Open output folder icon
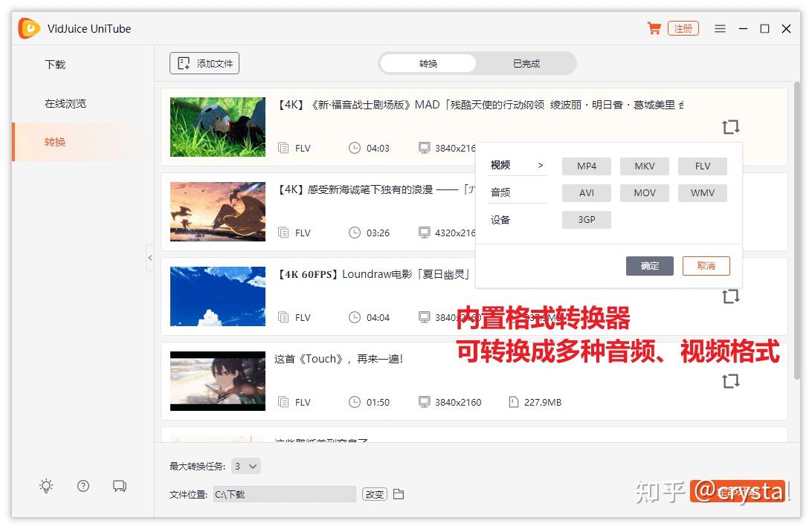The height and width of the screenshot is (529, 812). click(399, 494)
